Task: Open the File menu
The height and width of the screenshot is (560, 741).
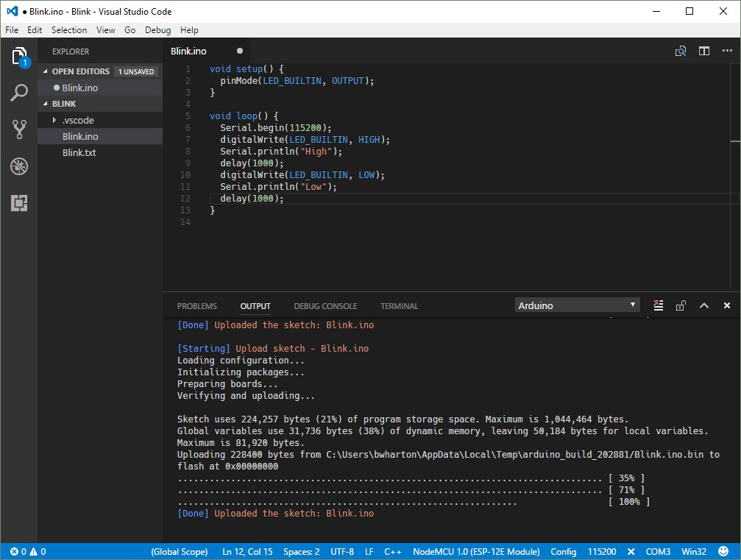Action: pos(12,29)
